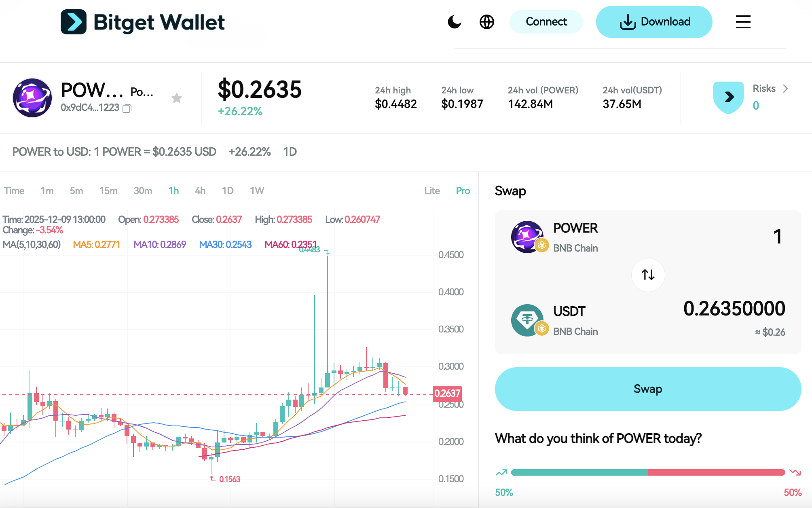Copy the 0x9dC4...1223 contract address
This screenshot has height=508, width=812.
tap(127, 108)
